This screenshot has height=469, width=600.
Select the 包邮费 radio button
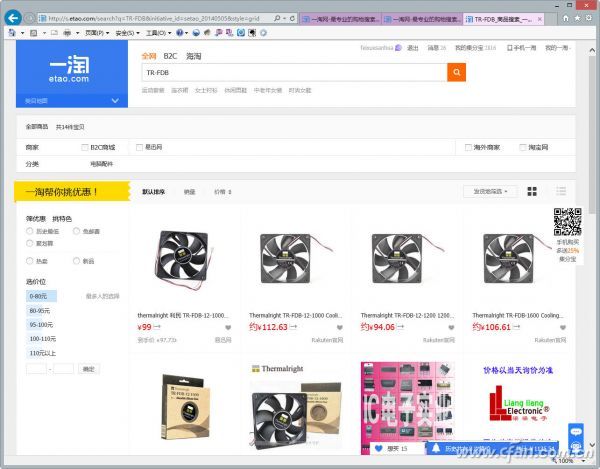[77, 231]
